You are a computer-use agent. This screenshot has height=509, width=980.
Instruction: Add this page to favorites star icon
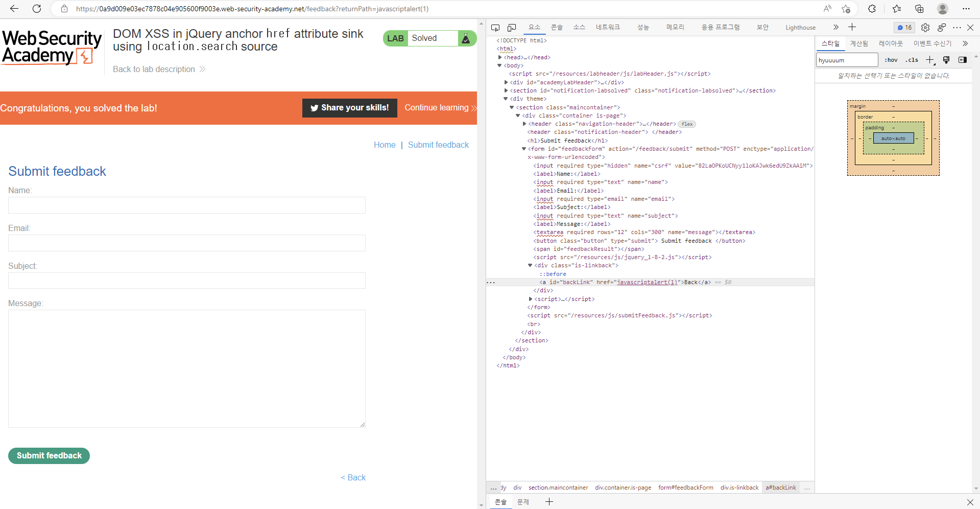[x=846, y=9]
